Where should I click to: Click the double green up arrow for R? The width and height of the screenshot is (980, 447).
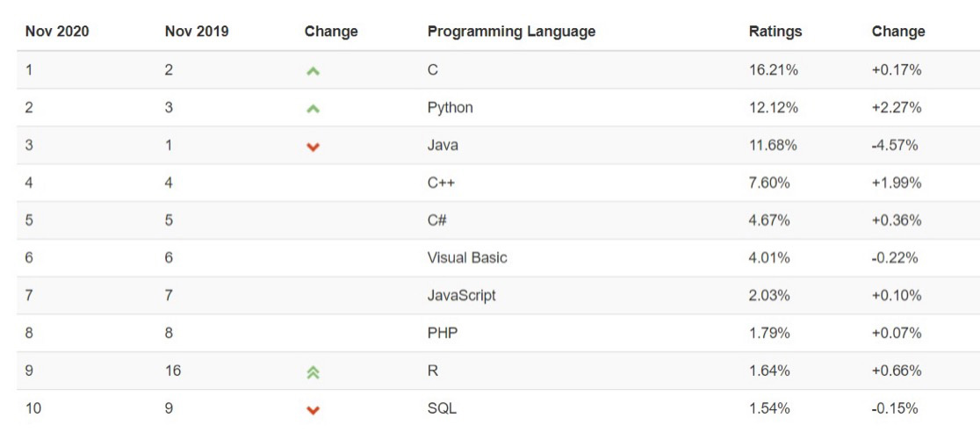coord(313,372)
